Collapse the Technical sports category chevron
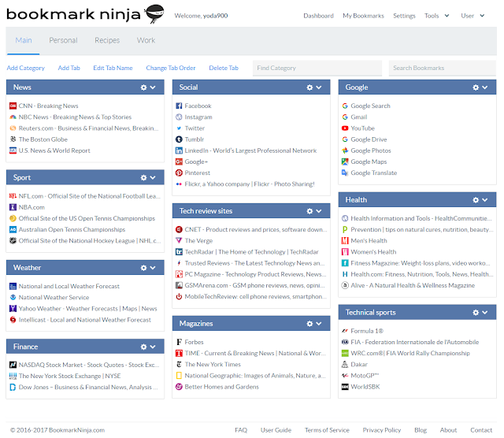Screen dimensions: 504x438 pyautogui.click(x=485, y=313)
